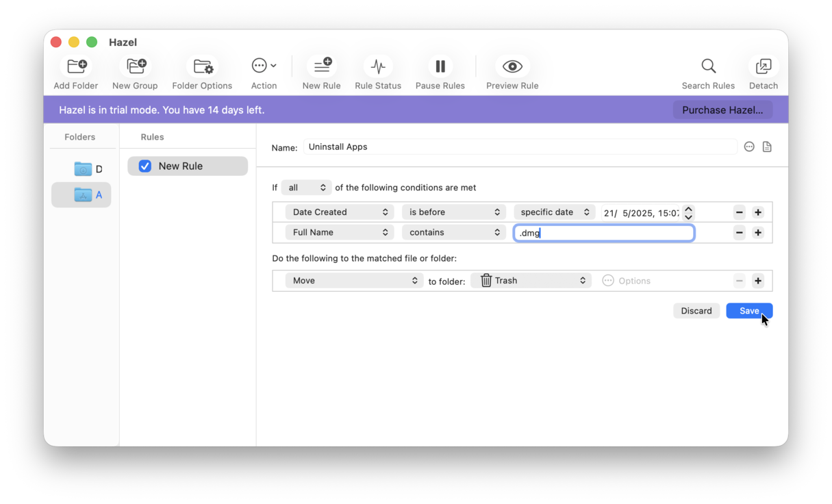
Task: Remove the Full Name condition with minus
Action: (x=740, y=233)
